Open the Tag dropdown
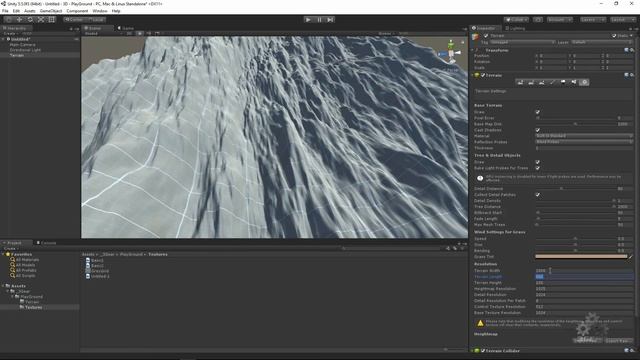Viewport: 640px width, 360px height. (522, 42)
